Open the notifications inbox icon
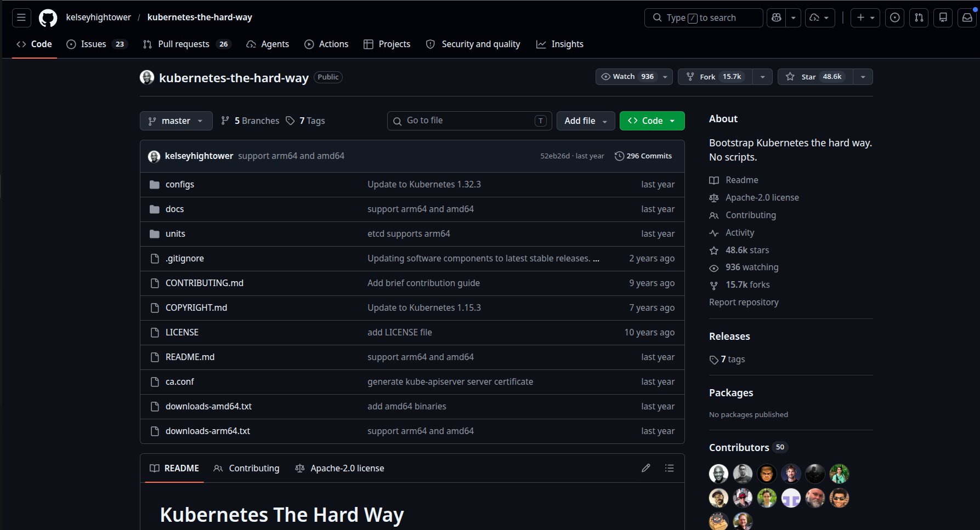Image resolution: width=980 pixels, height=530 pixels. [967, 18]
